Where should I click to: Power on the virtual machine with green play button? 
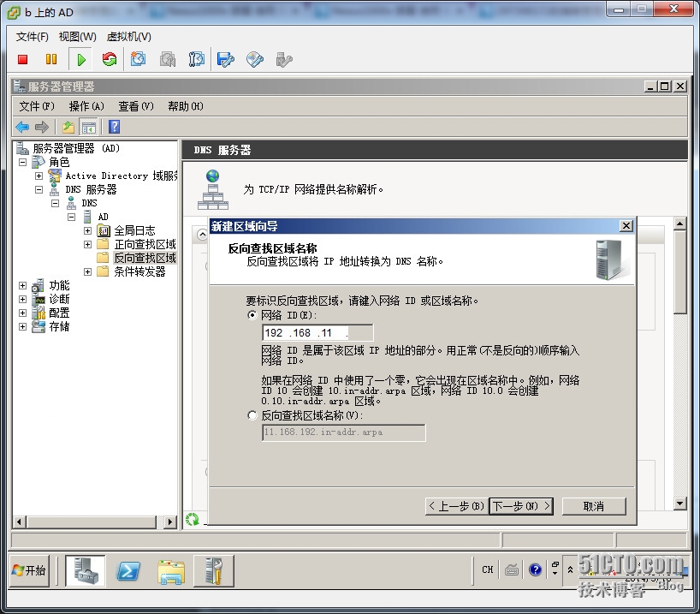pos(80,59)
